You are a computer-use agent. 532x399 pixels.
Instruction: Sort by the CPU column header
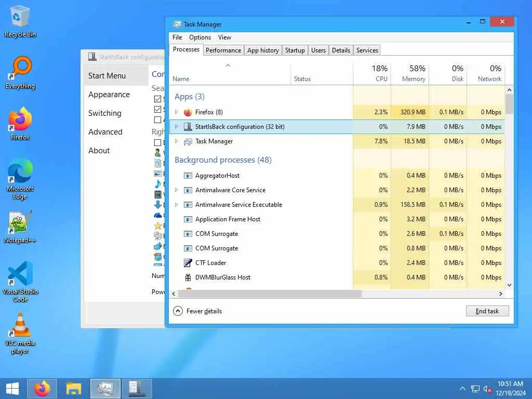(x=372, y=73)
